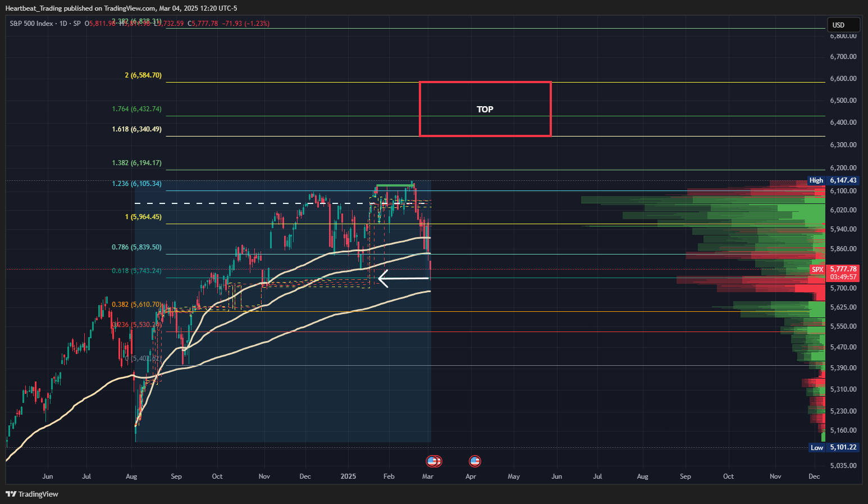Click the 6,600.00 price axis label
The width and height of the screenshot is (868, 504).
pos(843,79)
